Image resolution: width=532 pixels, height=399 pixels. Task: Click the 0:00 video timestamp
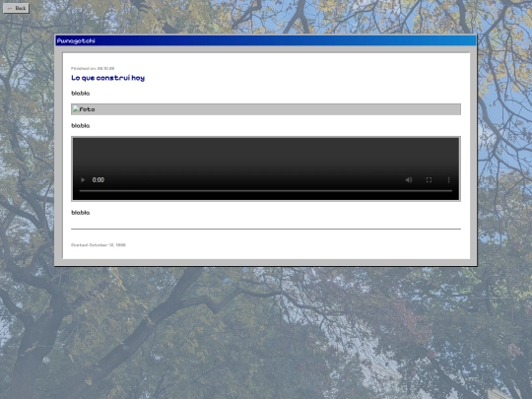pyautogui.click(x=99, y=180)
